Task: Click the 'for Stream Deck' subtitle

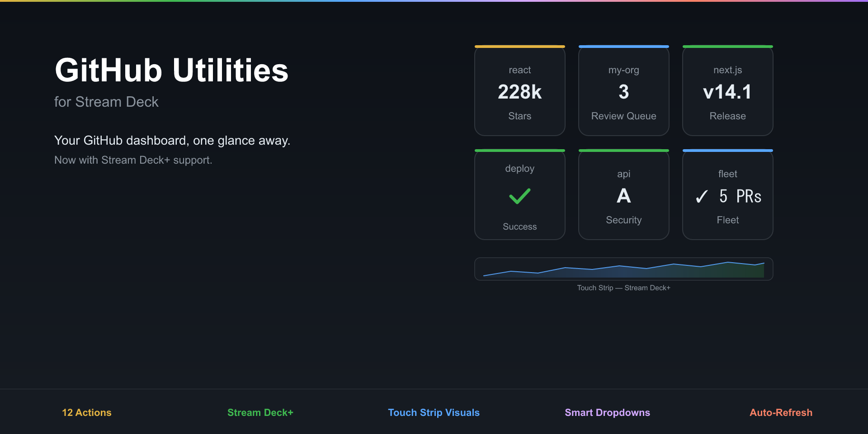Action: 106,102
